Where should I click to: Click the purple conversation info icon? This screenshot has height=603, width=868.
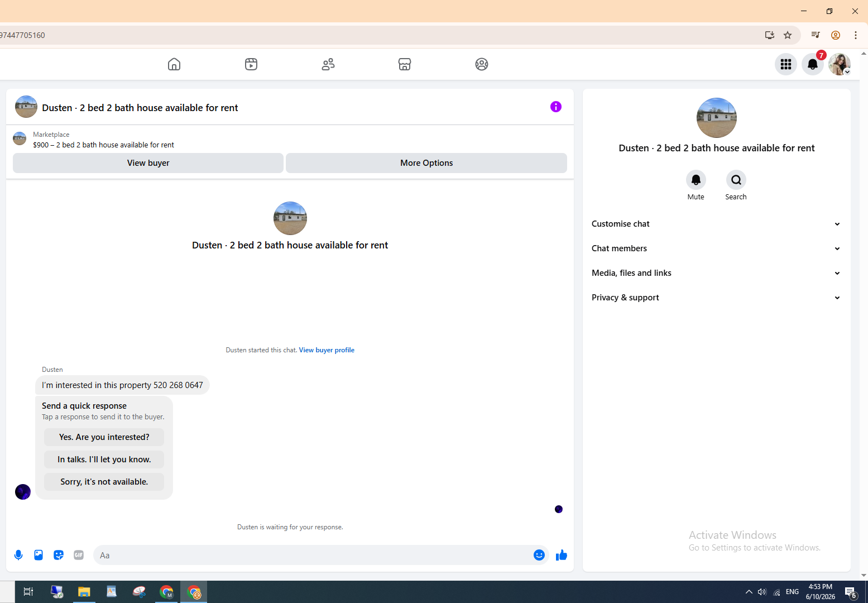556,107
